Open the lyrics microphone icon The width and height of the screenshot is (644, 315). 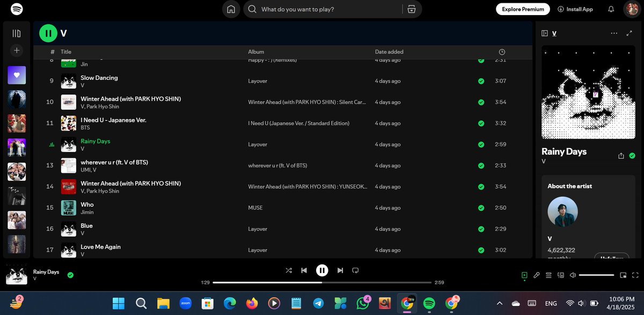point(536,275)
